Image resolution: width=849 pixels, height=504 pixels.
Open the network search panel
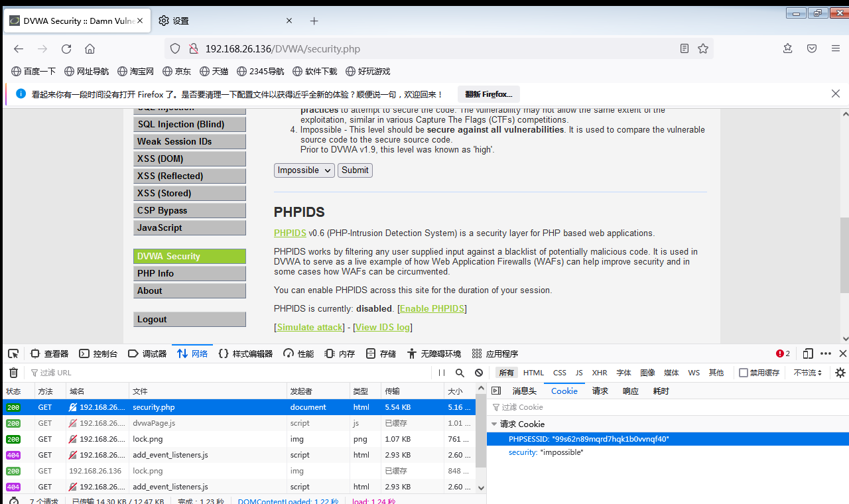[x=460, y=373]
